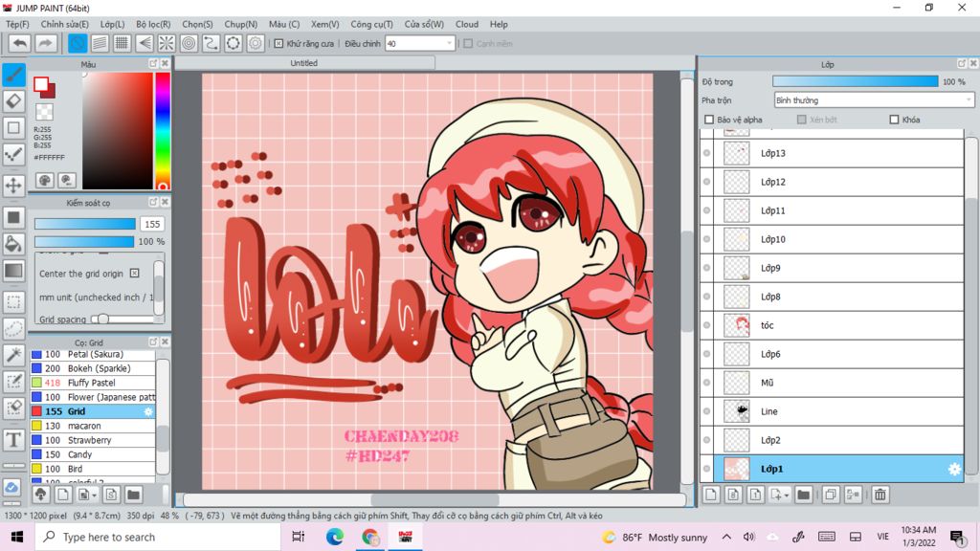Open the Grid brush settings gear

pos(148,411)
